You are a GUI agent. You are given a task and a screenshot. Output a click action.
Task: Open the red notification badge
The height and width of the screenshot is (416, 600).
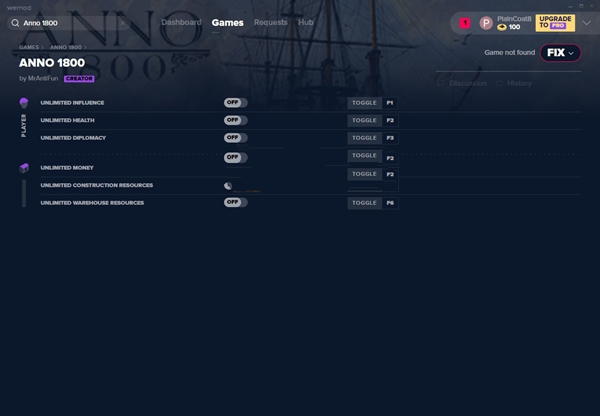pos(465,23)
